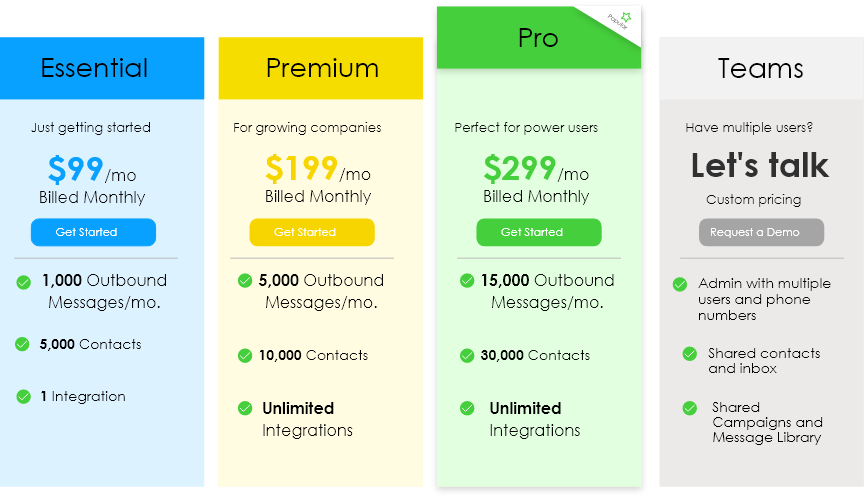Click the Essential plan Get Started button
The width and height of the screenshot is (864, 499).
click(93, 232)
